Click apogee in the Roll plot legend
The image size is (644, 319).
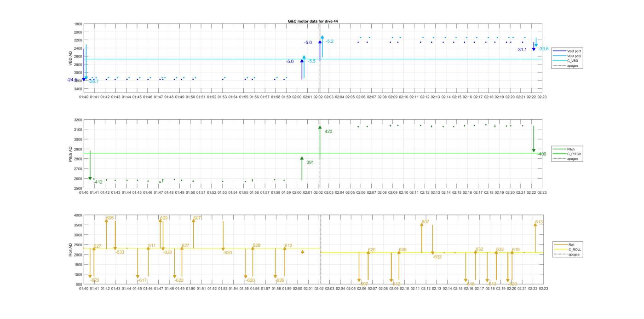567,255
